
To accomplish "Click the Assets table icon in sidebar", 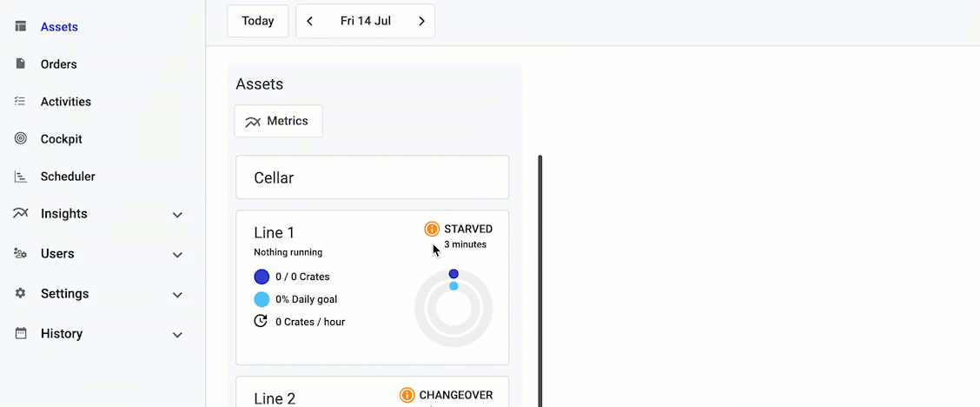I will (x=21, y=27).
